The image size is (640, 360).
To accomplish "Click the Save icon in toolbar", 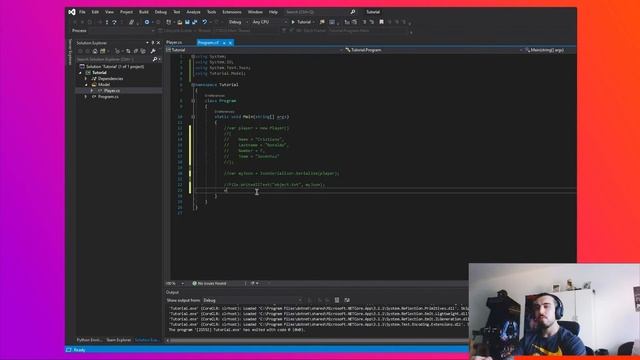I will coord(187,22).
